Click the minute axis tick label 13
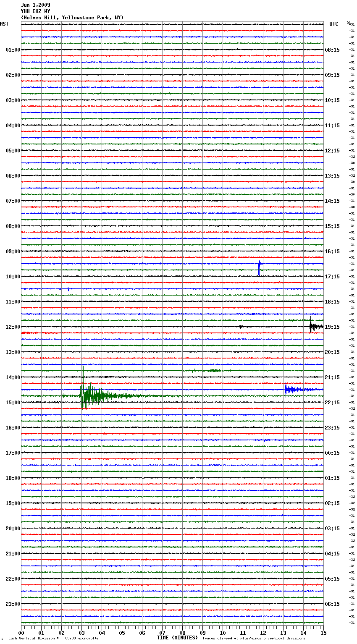The image size is (357, 644). pos(283,633)
